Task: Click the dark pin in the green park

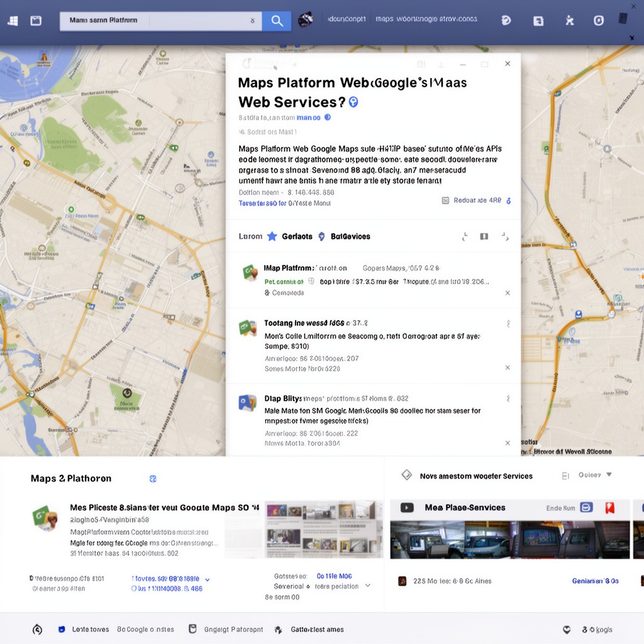Action: (x=127, y=393)
